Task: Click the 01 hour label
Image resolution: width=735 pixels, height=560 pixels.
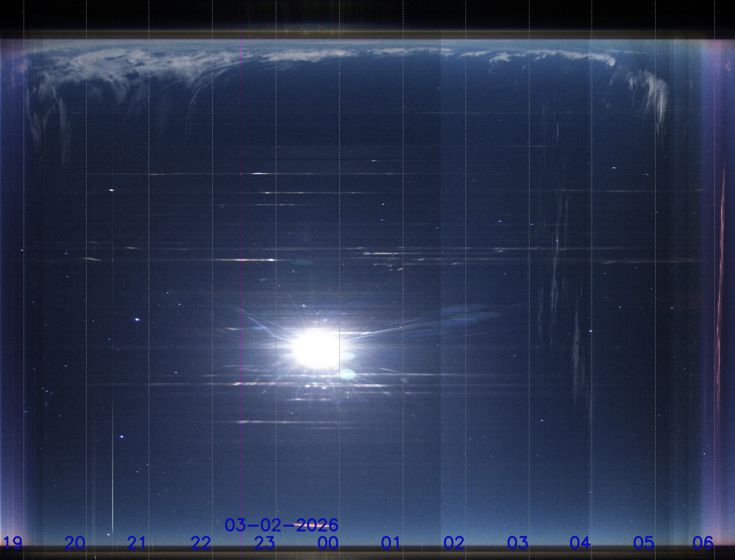Action: click(x=390, y=543)
